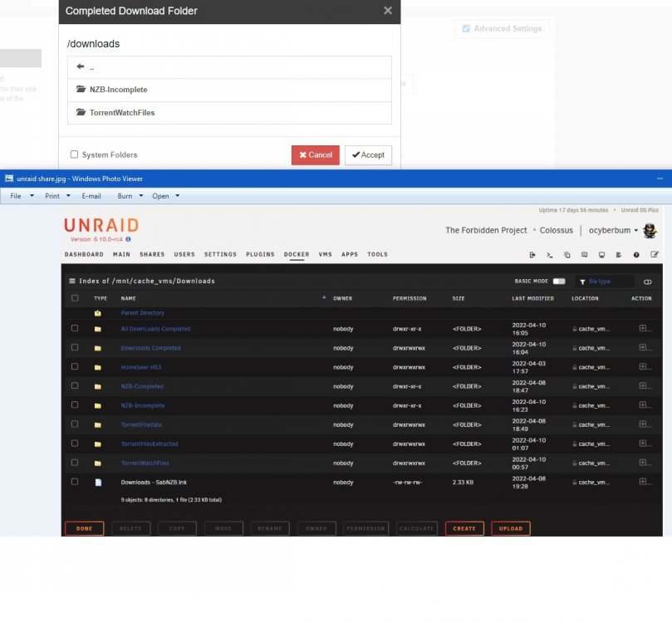Screen dimensions: 672x623
Task: Close the Completed Download Folder dialog
Action: [x=388, y=11]
